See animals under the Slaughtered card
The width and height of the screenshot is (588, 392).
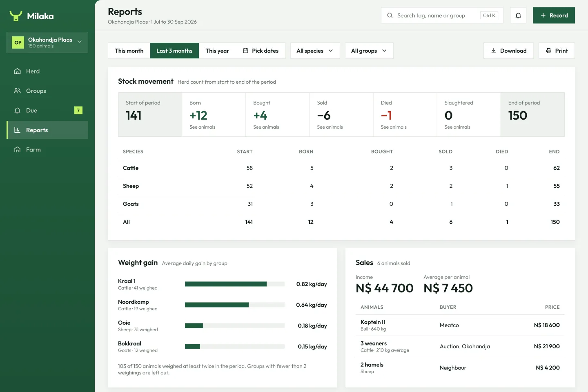pyautogui.click(x=457, y=127)
